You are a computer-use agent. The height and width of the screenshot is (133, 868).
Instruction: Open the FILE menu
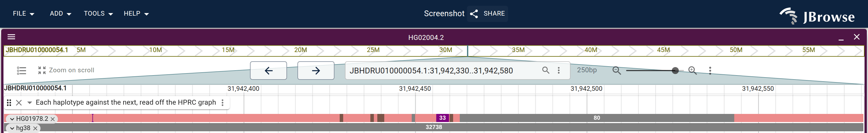pyautogui.click(x=24, y=14)
